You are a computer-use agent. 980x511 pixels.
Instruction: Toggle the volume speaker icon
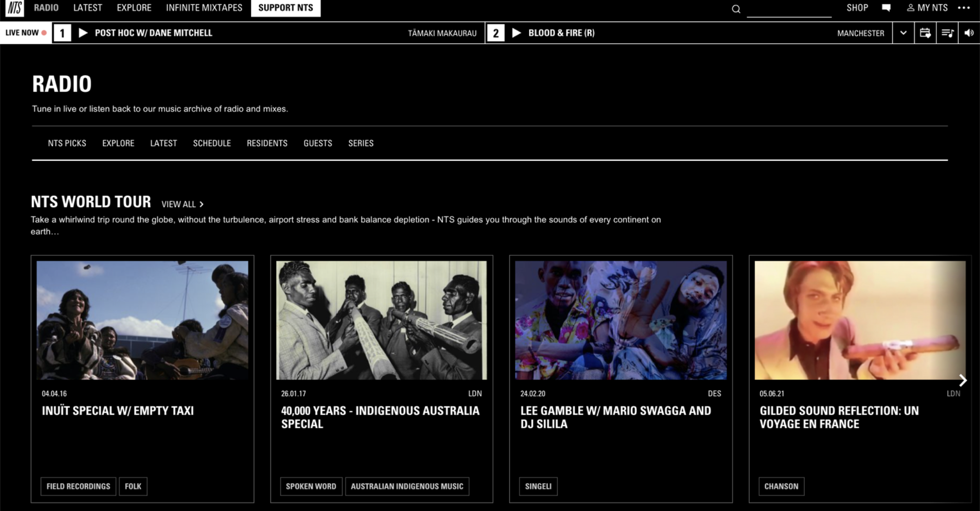(969, 33)
